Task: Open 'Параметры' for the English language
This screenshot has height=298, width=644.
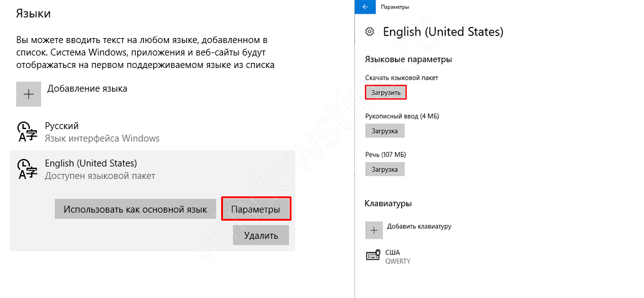Action: tap(255, 209)
